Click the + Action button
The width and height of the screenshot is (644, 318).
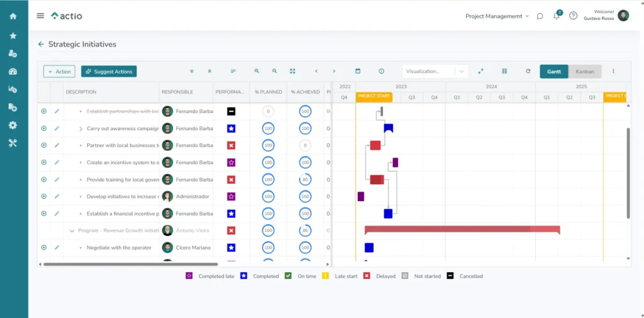59,72
